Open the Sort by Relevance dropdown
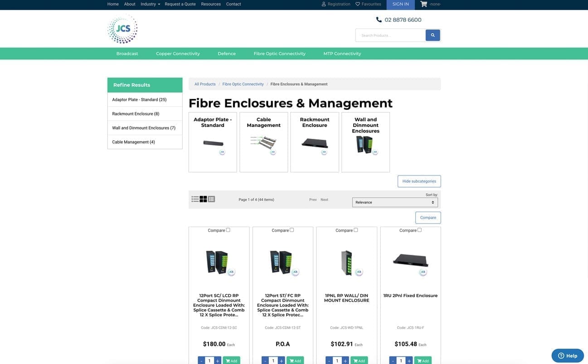 395,201
